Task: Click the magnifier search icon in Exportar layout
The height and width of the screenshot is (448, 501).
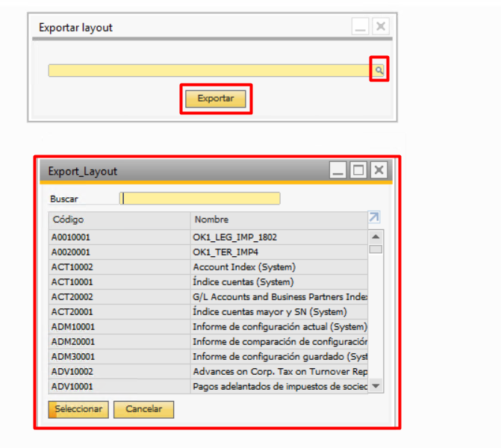Action: click(379, 71)
